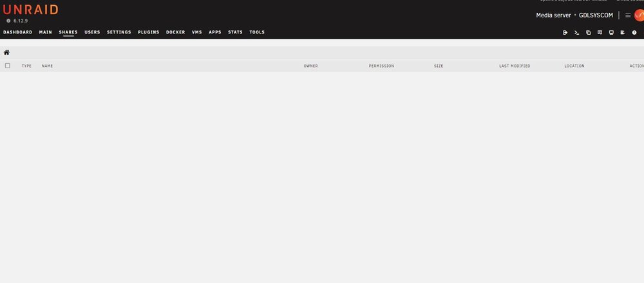Sort by the Name column header
Screen dimensions: 644x283
[x=47, y=66]
